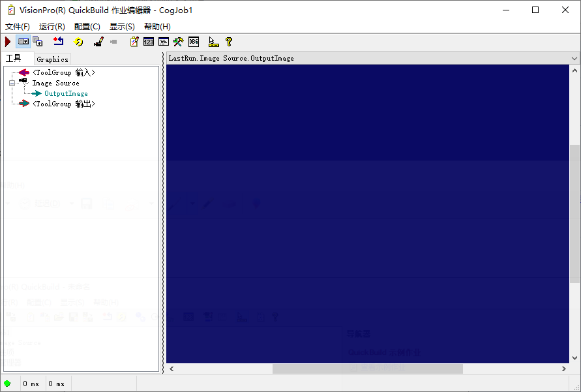Select the paintbrush edit icon on the toolbar
This screenshot has height=392, width=581.
98,41
